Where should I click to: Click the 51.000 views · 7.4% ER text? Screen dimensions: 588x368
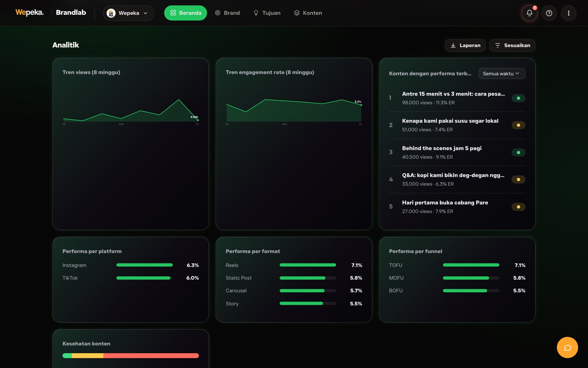pos(427,130)
